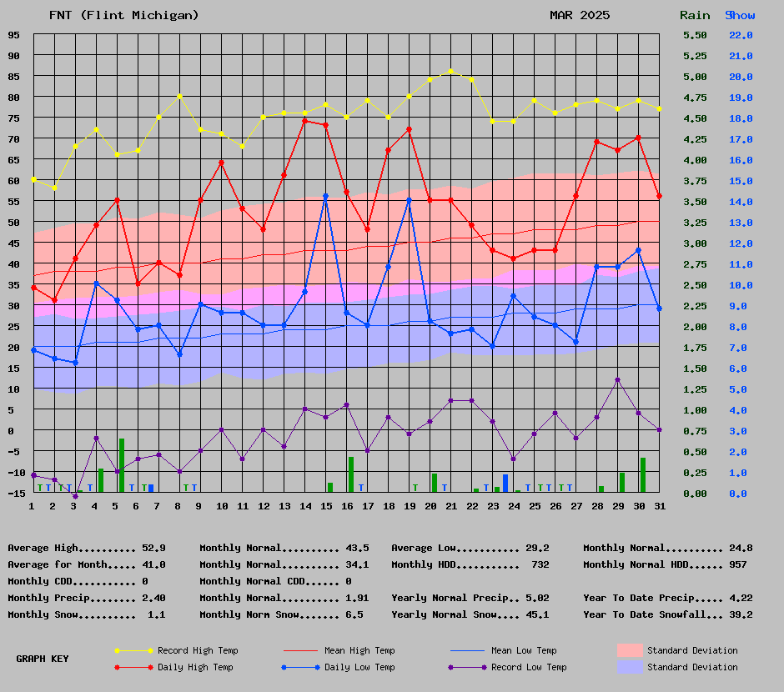Image resolution: width=784 pixels, height=692 pixels.
Task: Click the yellow Record High peak on day 21
Action: point(451,71)
